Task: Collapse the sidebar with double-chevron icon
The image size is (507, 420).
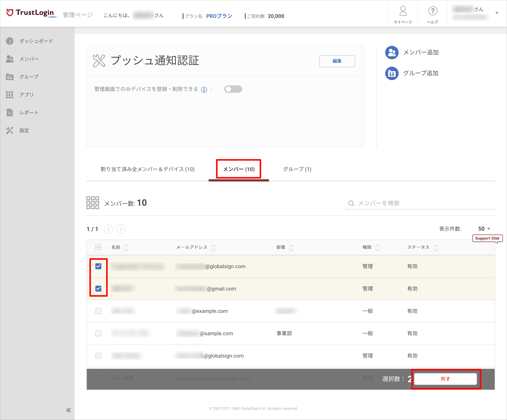Action: click(x=69, y=410)
